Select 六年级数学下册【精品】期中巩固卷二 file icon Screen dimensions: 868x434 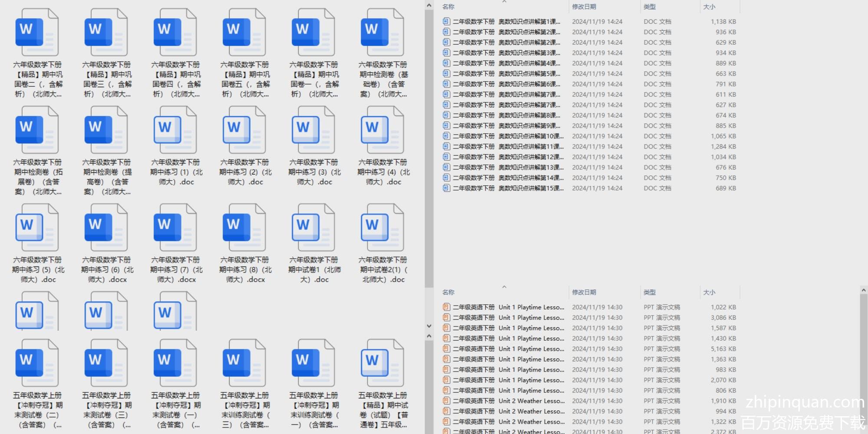37,33
